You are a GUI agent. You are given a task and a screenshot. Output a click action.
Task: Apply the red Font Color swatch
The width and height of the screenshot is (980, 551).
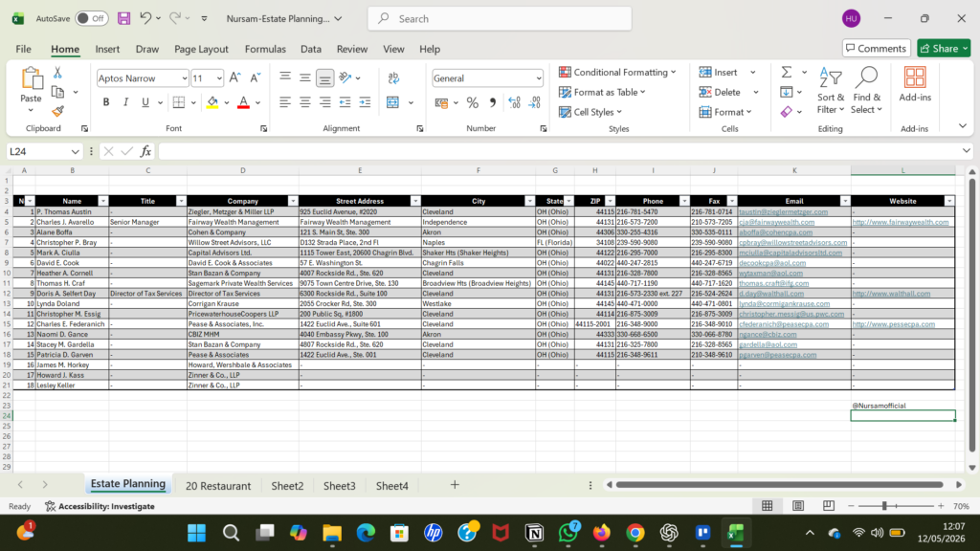(x=244, y=102)
